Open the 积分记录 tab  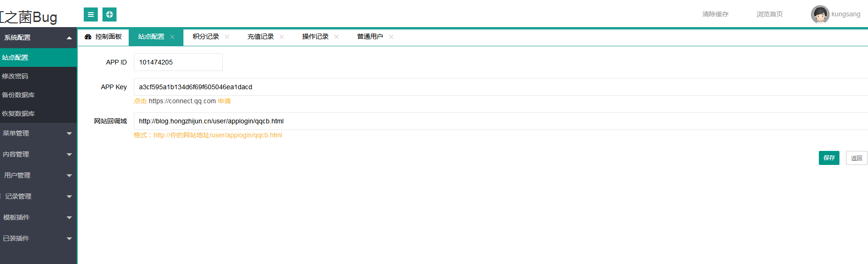[x=205, y=37]
